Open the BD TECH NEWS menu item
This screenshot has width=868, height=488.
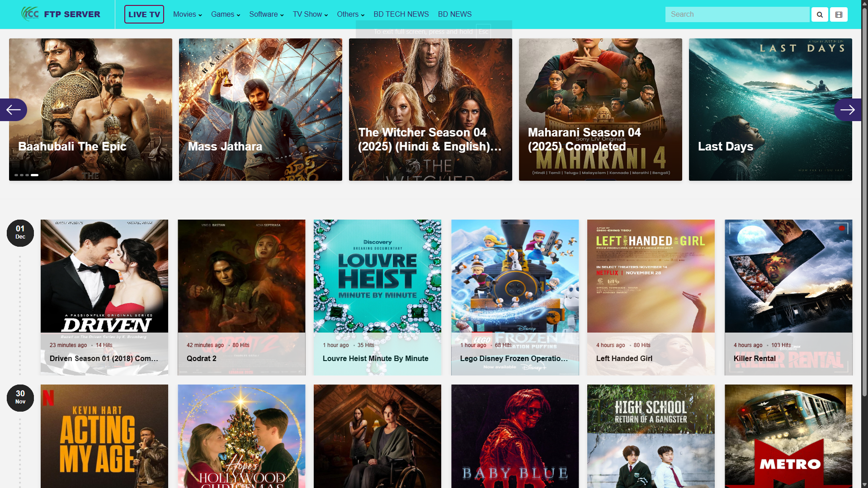[401, 14]
